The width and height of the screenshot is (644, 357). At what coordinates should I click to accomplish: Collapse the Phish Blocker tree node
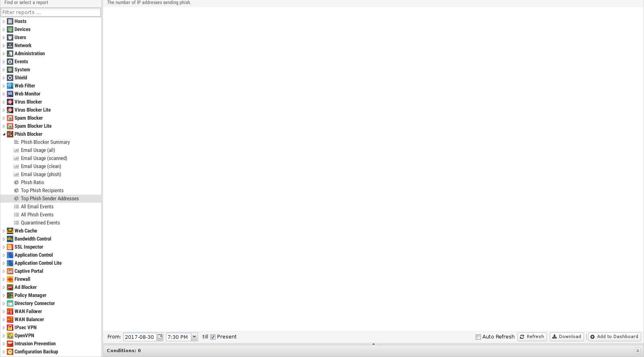4,134
